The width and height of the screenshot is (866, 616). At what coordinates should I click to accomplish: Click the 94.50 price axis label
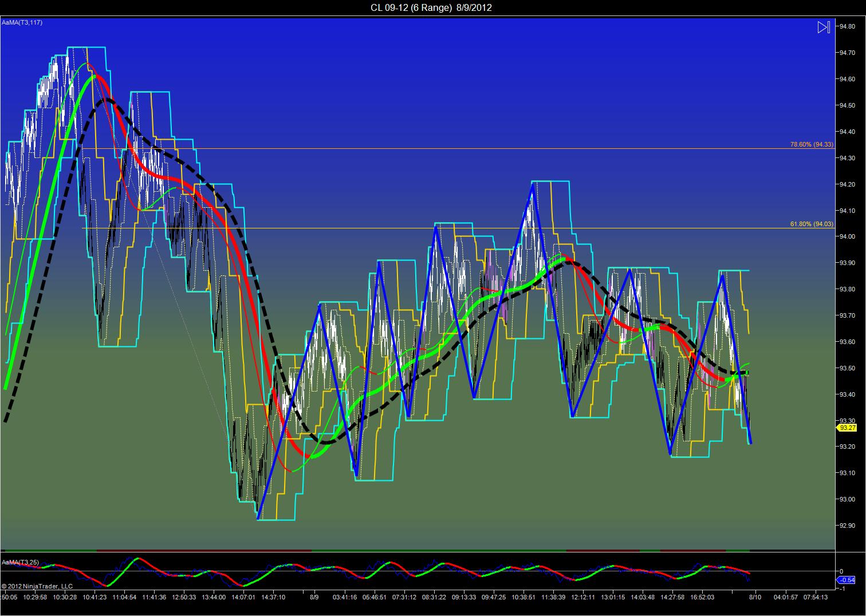pos(848,105)
